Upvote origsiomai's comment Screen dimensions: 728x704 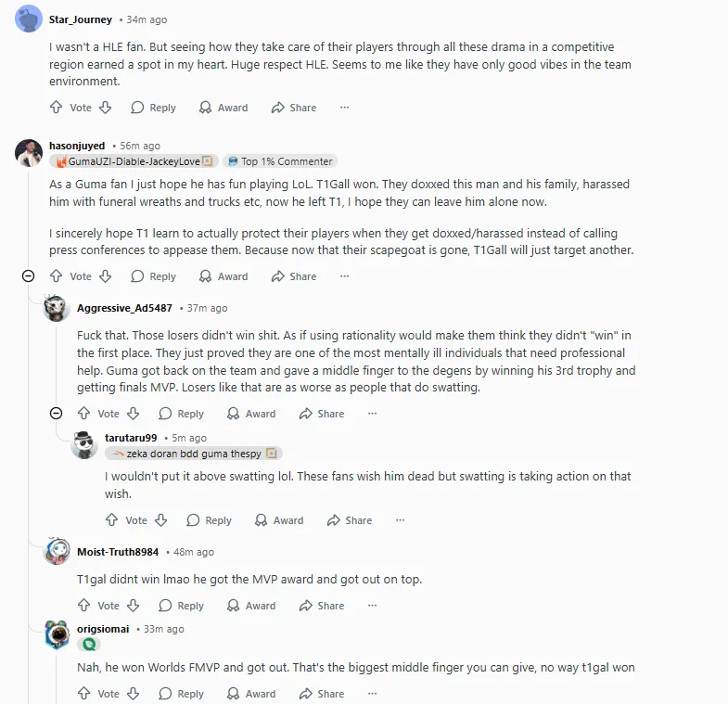84,693
